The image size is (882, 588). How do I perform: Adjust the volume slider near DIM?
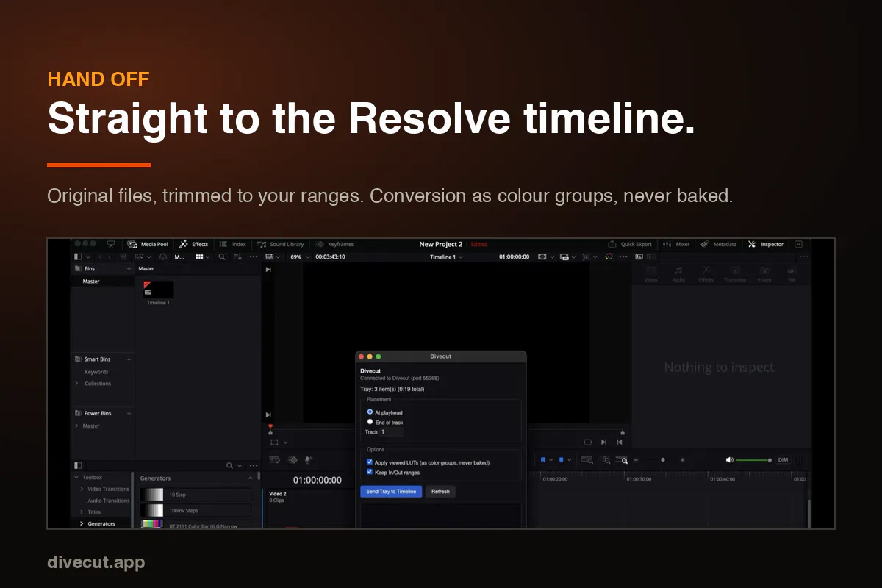coord(753,460)
